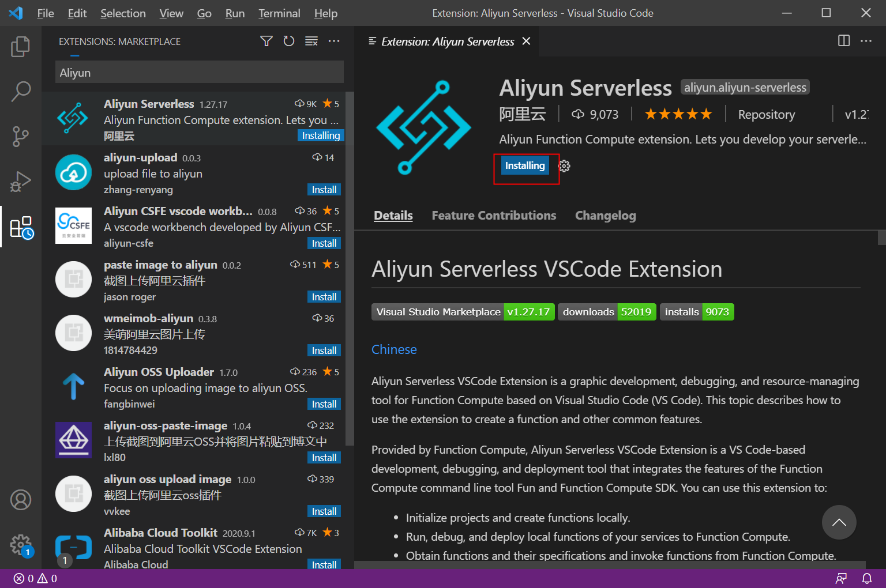
Task: Install aliyun-oss-paste-image extension
Action: 324,458
